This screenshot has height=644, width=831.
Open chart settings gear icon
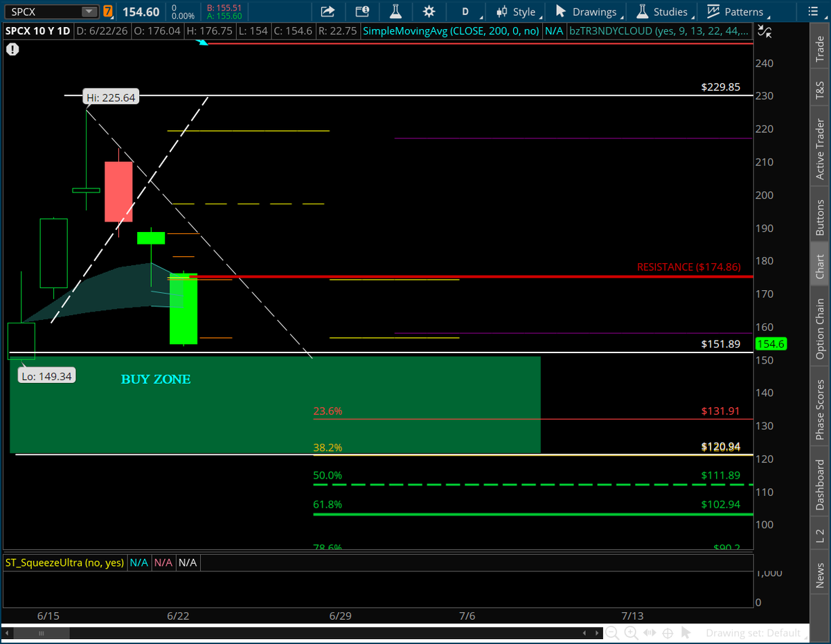[429, 12]
